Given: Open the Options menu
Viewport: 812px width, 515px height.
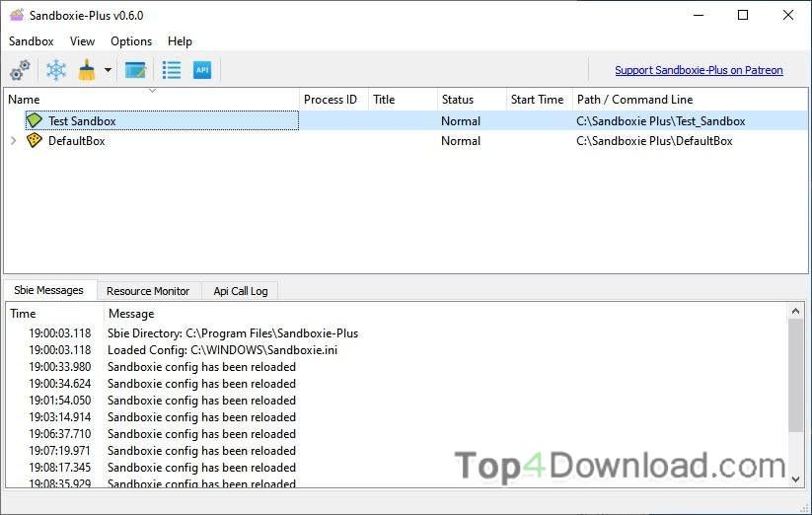Looking at the screenshot, I should point(131,41).
